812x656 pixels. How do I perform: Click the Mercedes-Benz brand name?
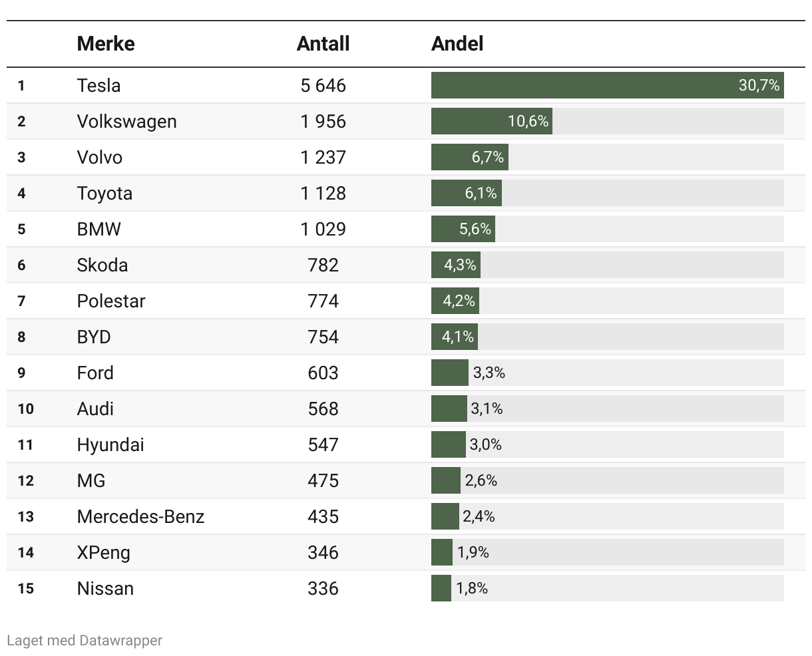pos(140,517)
